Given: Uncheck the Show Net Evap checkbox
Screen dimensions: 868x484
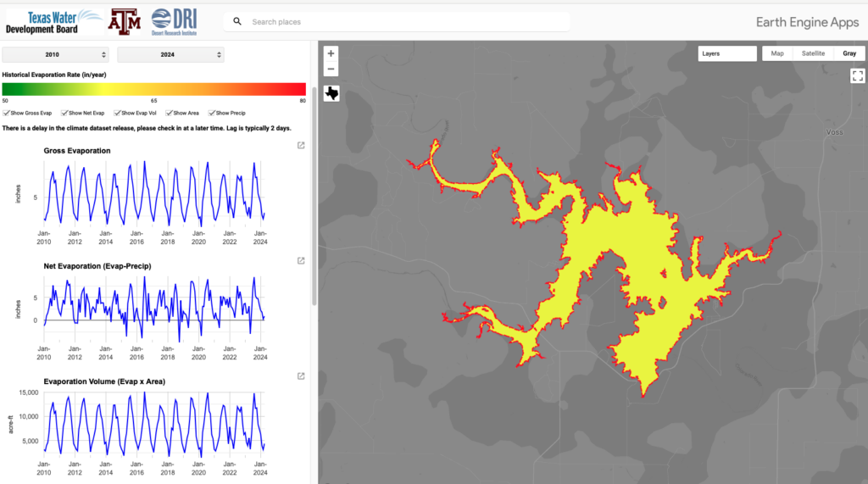Looking at the screenshot, I should point(65,113).
